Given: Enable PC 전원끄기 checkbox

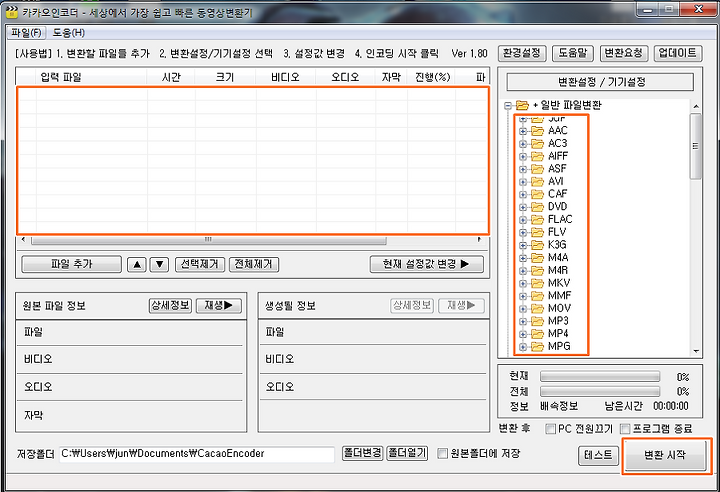Looking at the screenshot, I should [x=550, y=429].
